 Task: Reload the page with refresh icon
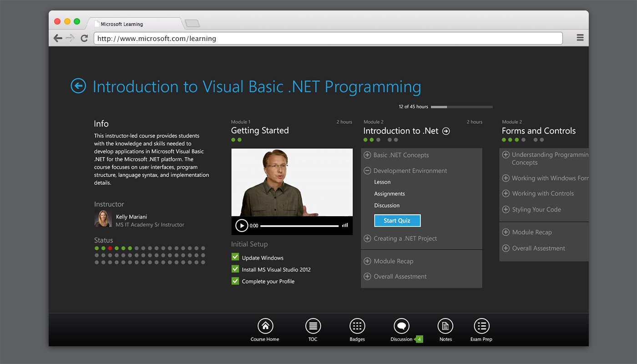pyautogui.click(x=84, y=38)
